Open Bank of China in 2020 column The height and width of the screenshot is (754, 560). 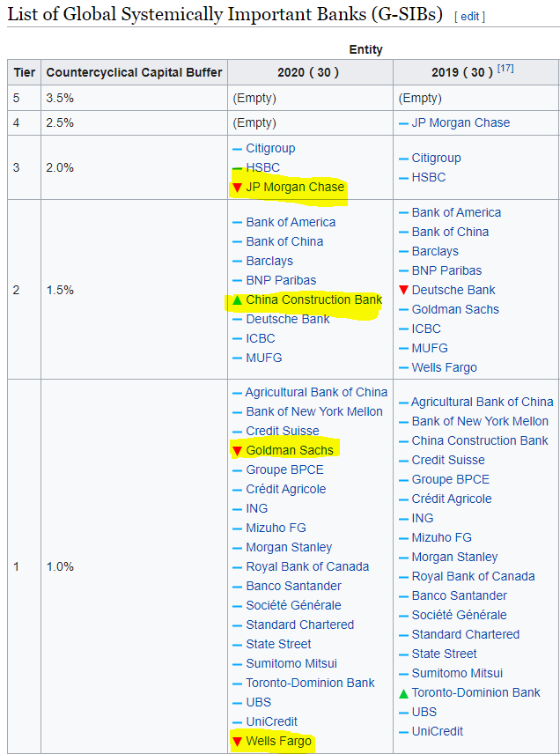(x=284, y=241)
